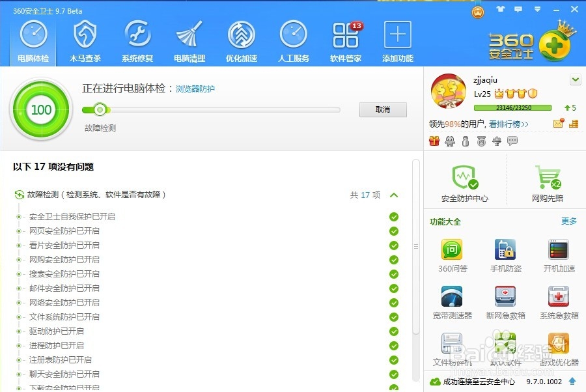Cancel the running checkup scan
Viewport: 586px width, 392px height.
[383, 109]
